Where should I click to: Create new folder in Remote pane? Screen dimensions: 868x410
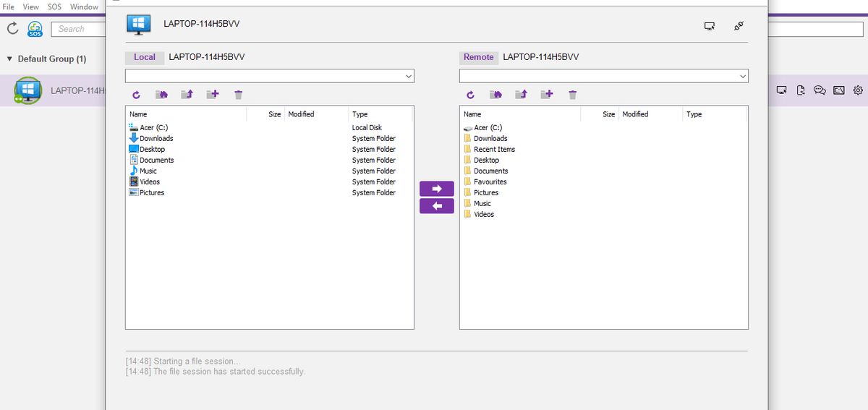(547, 95)
